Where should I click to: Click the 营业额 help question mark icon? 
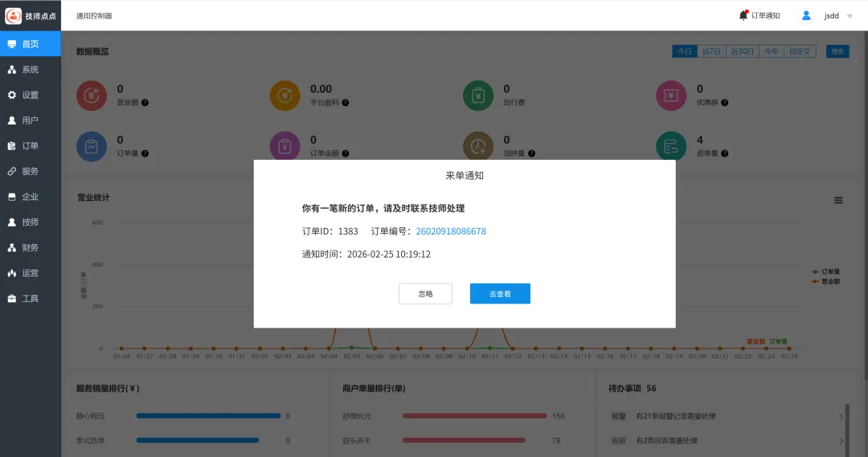coord(145,103)
